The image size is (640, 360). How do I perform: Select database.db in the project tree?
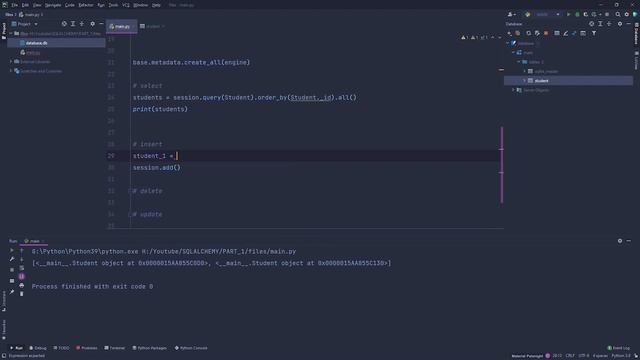click(x=56, y=43)
